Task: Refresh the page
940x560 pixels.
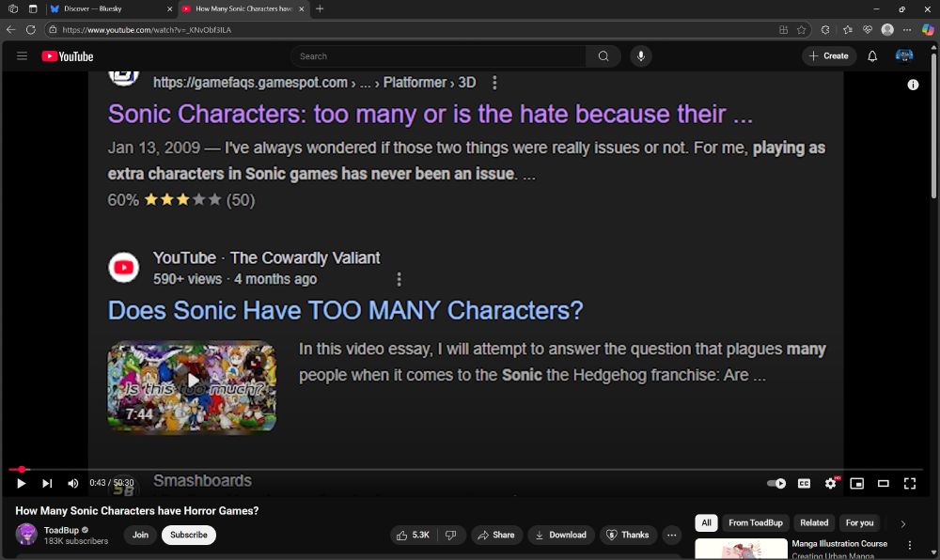Action: (31, 29)
